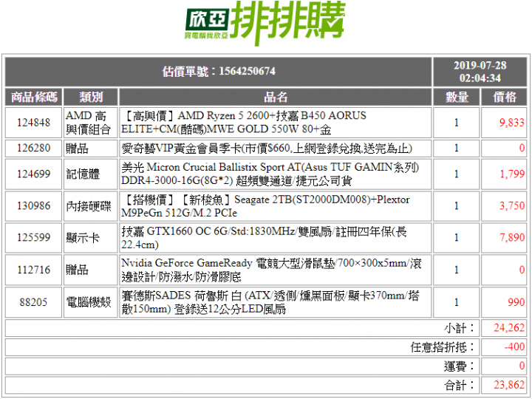Click price 0 for item 126280

[522, 149]
